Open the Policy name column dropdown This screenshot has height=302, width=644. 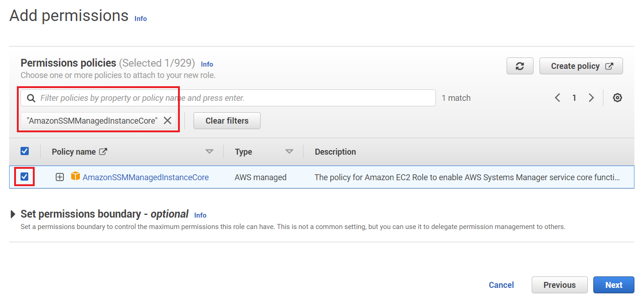[x=209, y=151]
